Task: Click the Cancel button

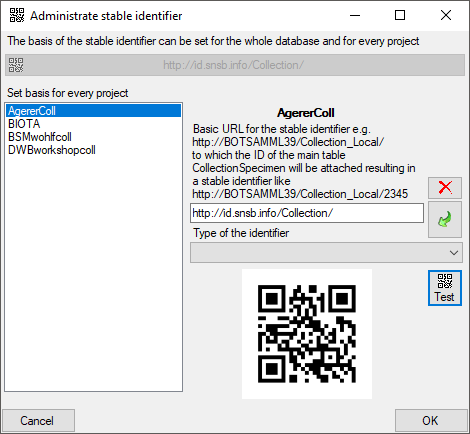Action: [38, 421]
